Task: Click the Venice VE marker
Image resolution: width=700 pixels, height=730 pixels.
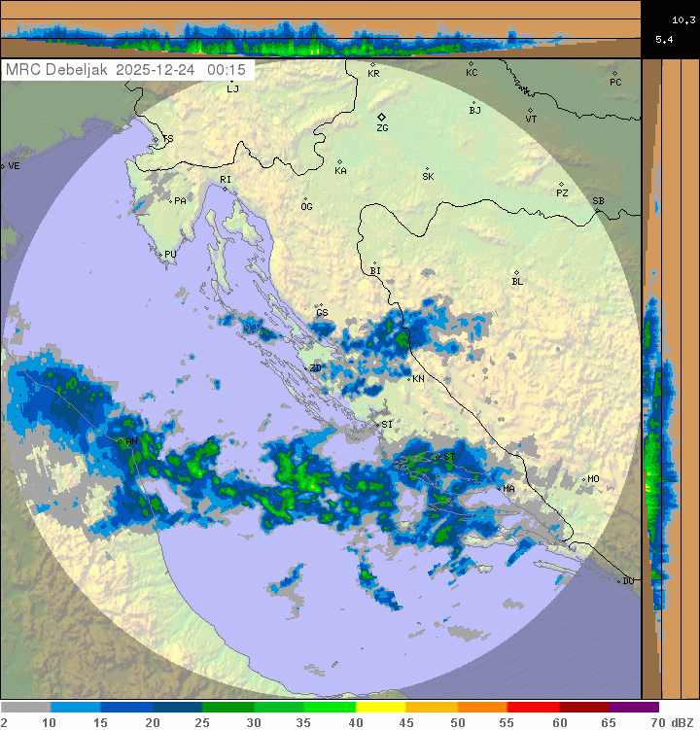Action: [x=3, y=166]
